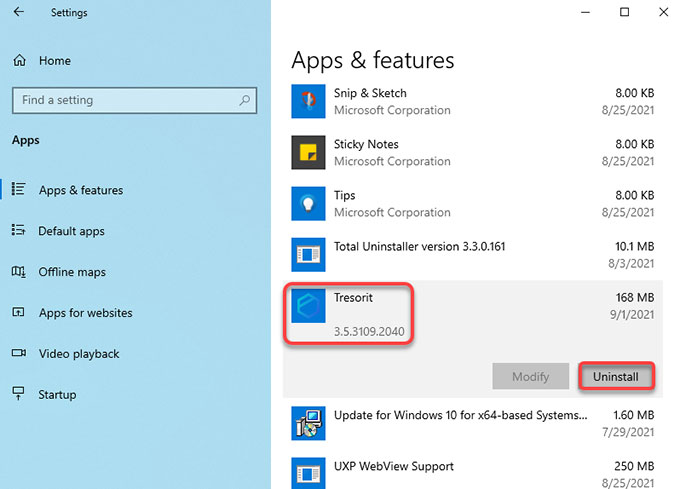The height and width of the screenshot is (489, 680).
Task: Click the Sticky Notes app icon
Action: point(308,152)
